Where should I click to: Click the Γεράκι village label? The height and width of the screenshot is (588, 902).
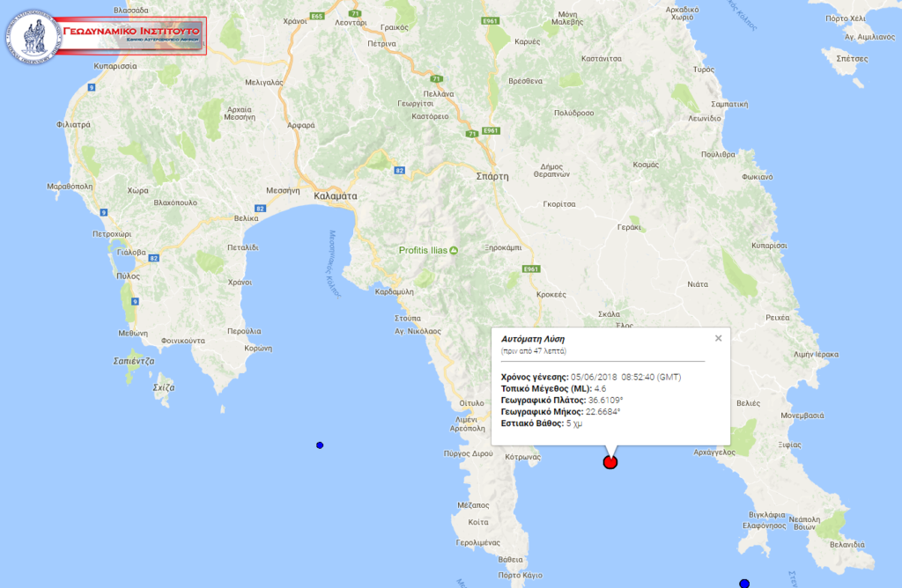(629, 227)
